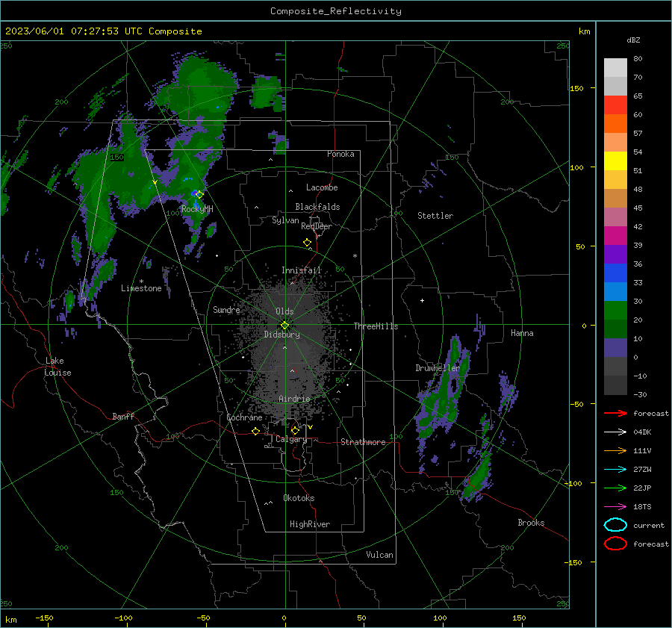Click the red forecast ellipse legend icon

click(x=615, y=544)
